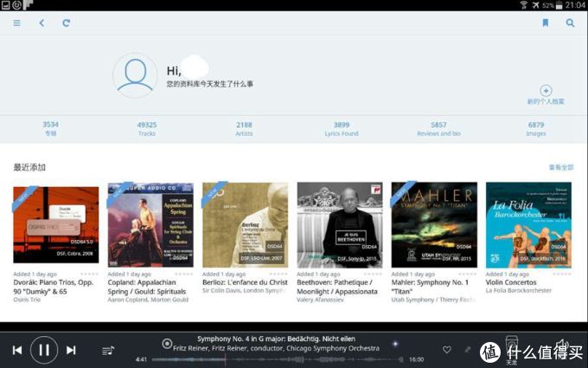This screenshot has height=368, width=588.
Task: Open search with magnifier icon
Action: pyautogui.click(x=570, y=23)
